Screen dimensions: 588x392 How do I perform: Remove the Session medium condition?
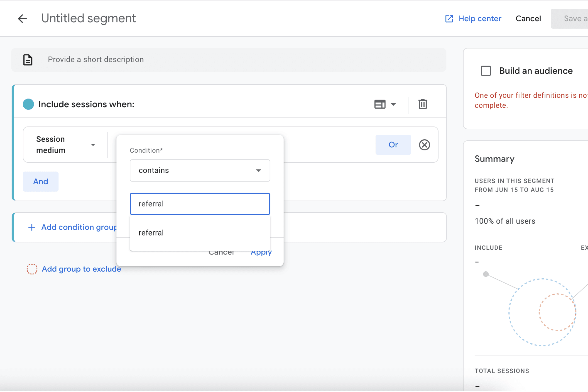pyautogui.click(x=424, y=145)
